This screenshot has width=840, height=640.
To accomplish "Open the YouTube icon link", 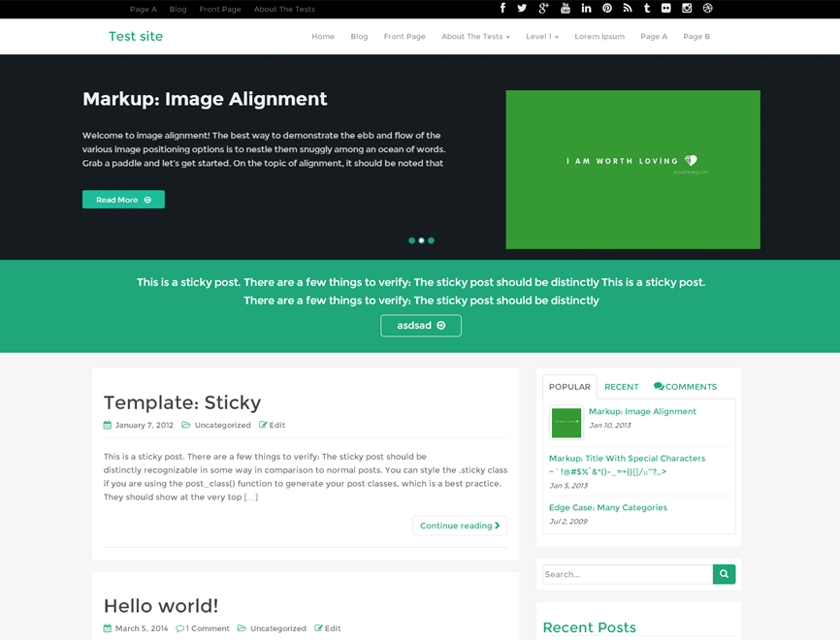I will pyautogui.click(x=565, y=9).
